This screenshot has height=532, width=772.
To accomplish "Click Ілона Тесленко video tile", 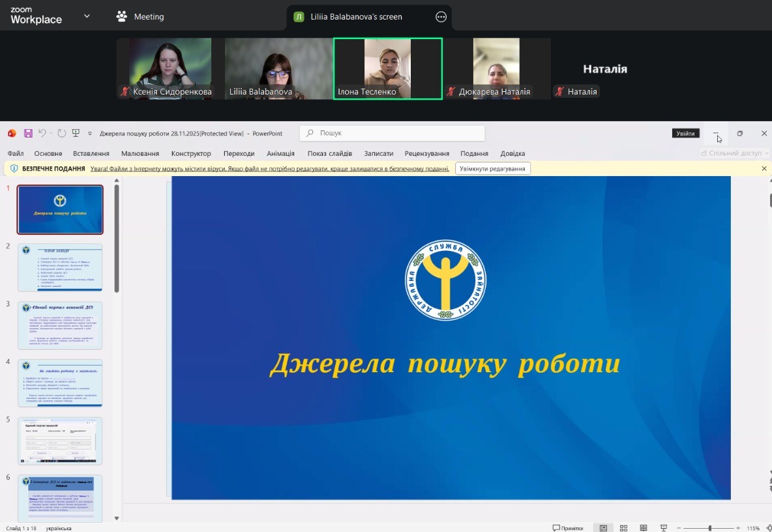I will (388, 68).
